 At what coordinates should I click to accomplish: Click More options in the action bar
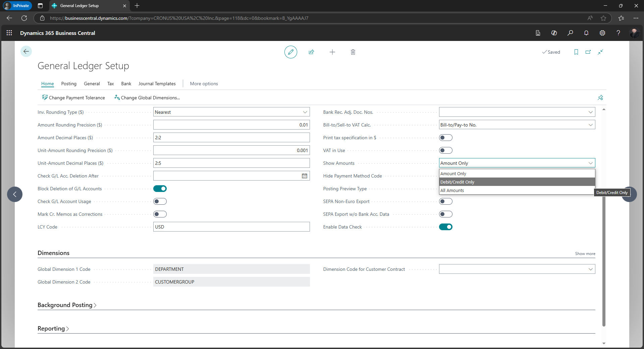[x=204, y=84]
